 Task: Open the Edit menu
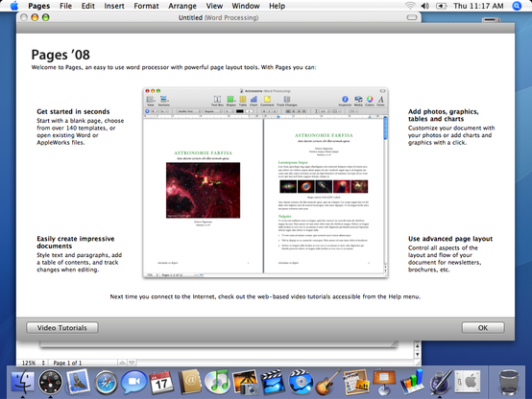point(88,6)
